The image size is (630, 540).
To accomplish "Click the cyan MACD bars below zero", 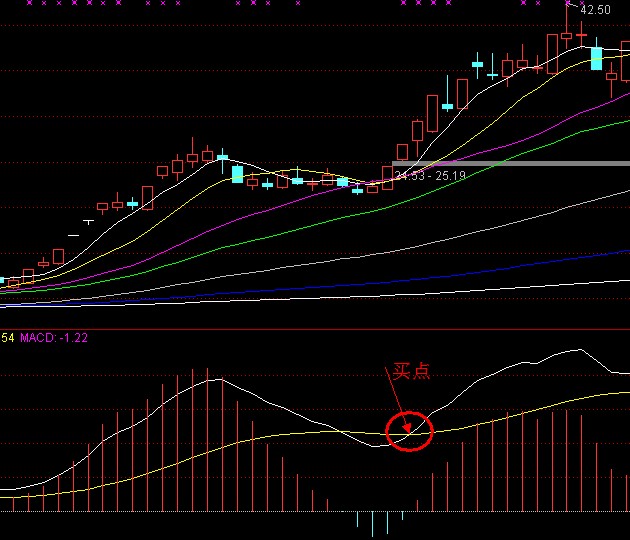I will pos(372,522).
